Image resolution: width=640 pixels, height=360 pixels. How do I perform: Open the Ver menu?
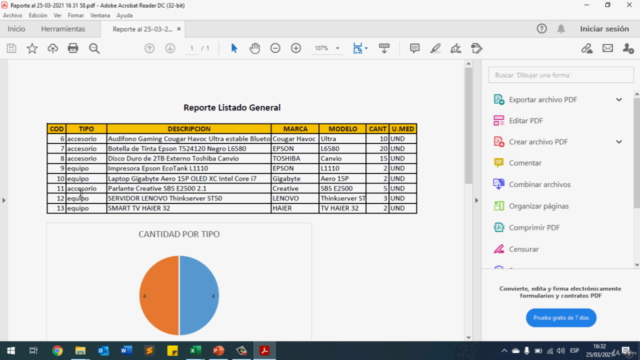click(x=57, y=15)
